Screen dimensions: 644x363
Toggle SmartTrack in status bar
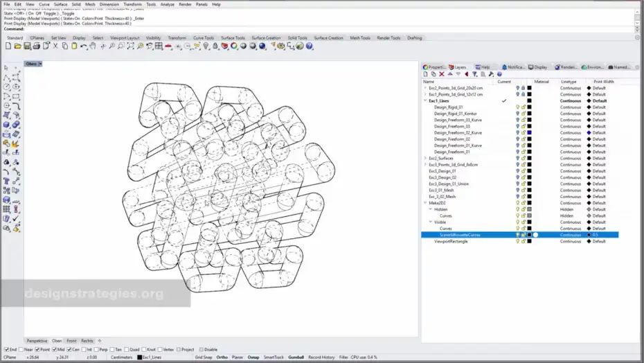point(274,357)
